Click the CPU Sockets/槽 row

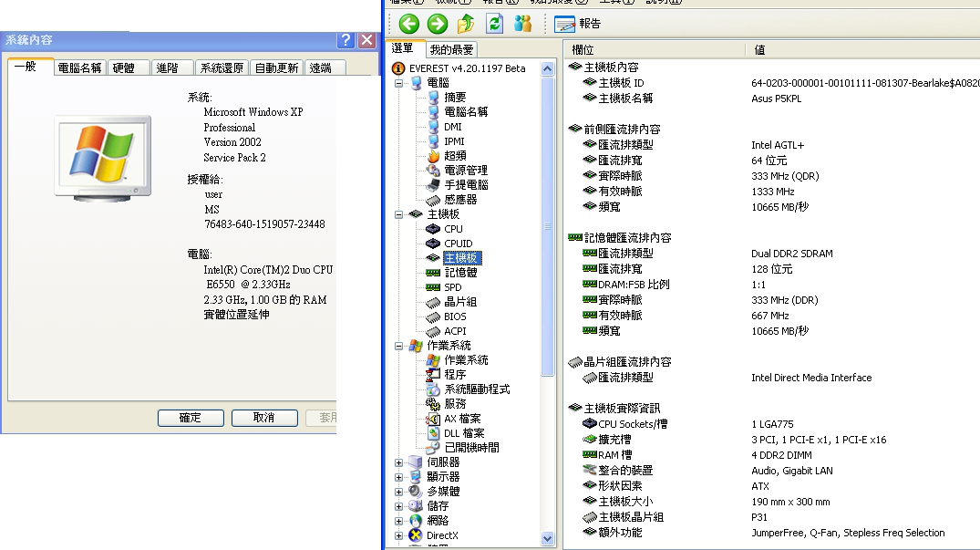[773, 424]
